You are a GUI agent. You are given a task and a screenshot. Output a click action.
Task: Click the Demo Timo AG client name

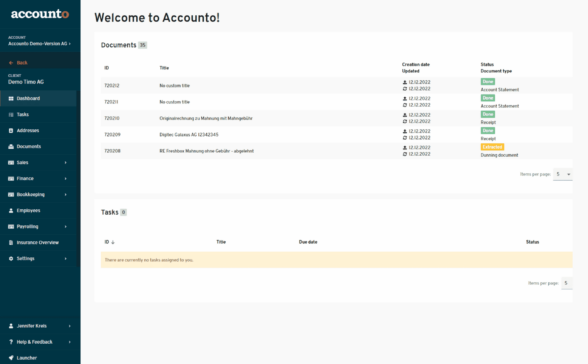tap(26, 82)
